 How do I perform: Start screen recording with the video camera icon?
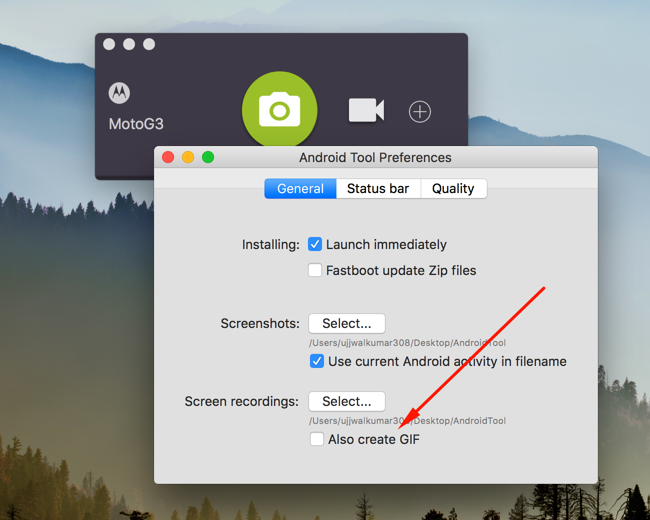[366, 110]
